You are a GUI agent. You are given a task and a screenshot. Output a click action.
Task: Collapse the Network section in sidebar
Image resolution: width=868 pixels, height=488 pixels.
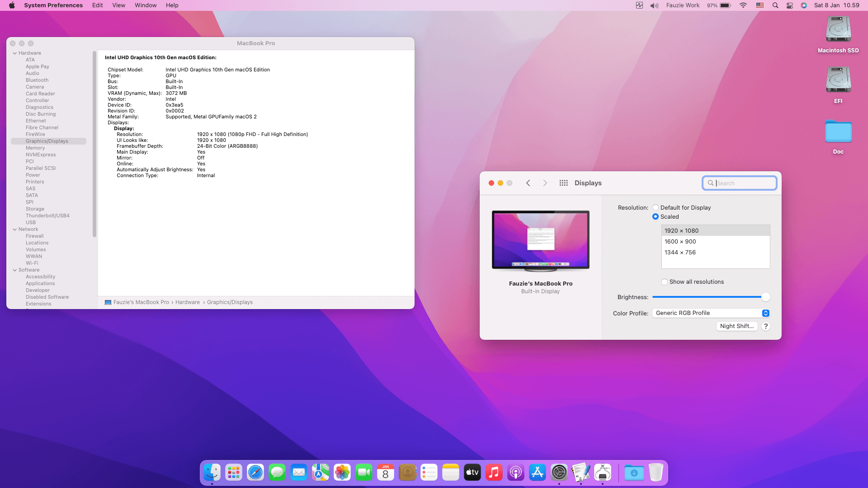click(x=15, y=230)
